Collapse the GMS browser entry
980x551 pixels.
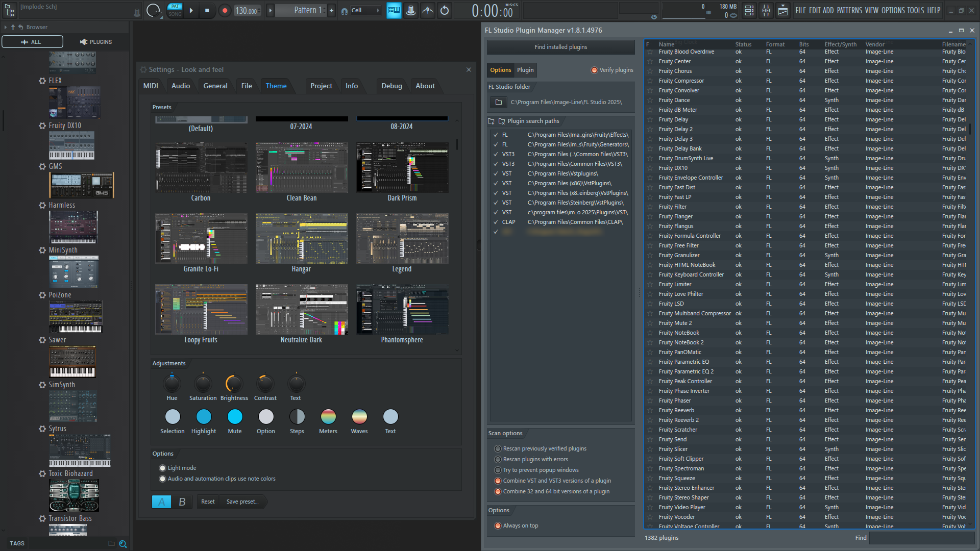(42, 166)
